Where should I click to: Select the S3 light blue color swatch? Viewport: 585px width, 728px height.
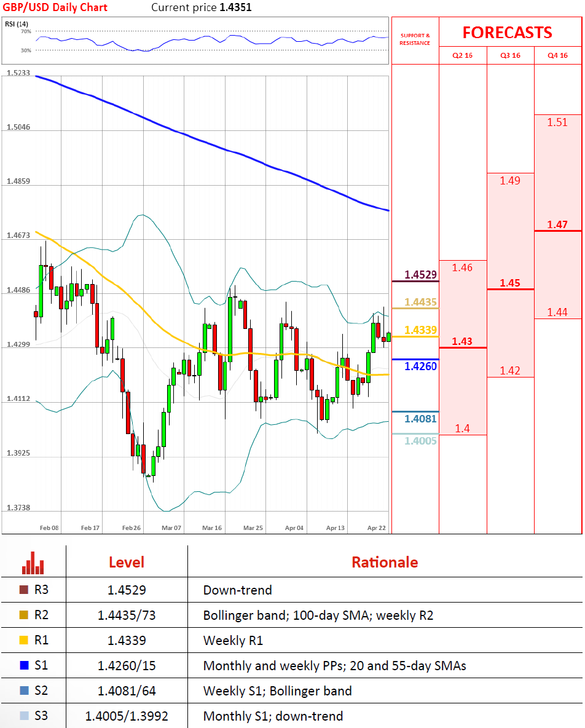(x=24, y=716)
